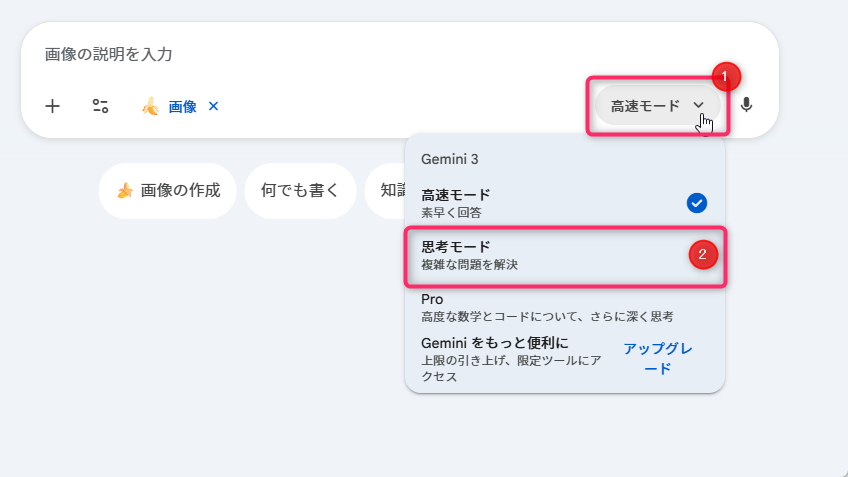Select the 高速モード option in the menu
The width and height of the screenshot is (848, 477).
(x=540, y=203)
